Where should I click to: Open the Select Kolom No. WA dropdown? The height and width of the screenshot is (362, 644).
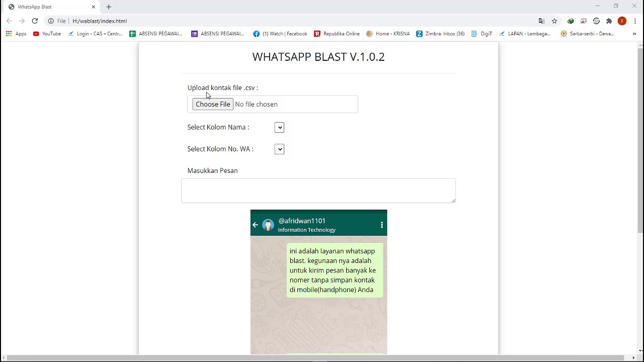pyautogui.click(x=279, y=149)
